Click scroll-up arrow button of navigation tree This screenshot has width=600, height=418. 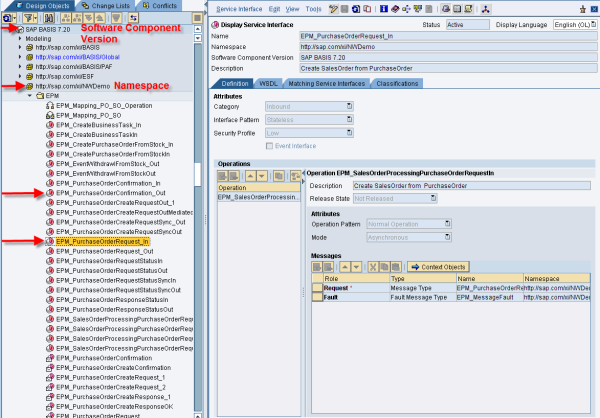(198, 29)
